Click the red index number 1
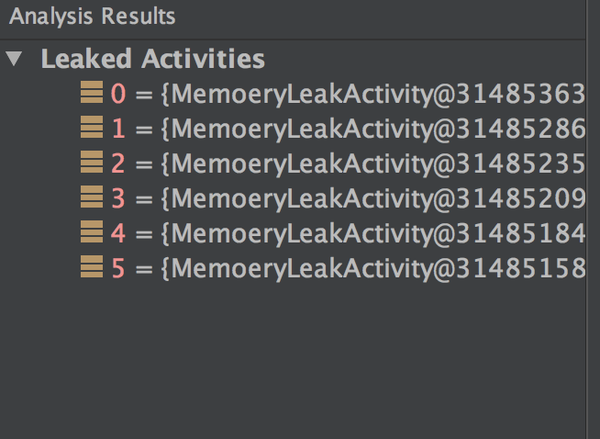This screenshot has height=439, width=600. [119, 130]
